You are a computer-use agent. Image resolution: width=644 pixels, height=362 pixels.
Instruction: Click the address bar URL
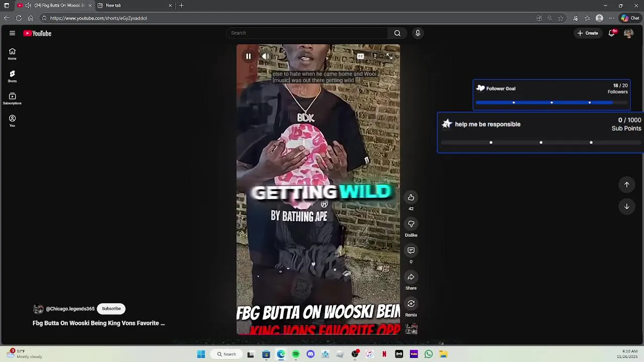99,18
